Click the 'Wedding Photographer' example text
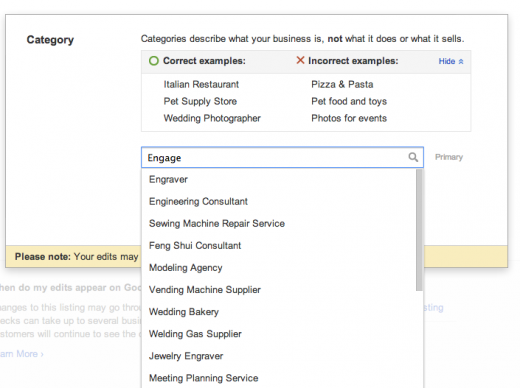 click(x=212, y=118)
